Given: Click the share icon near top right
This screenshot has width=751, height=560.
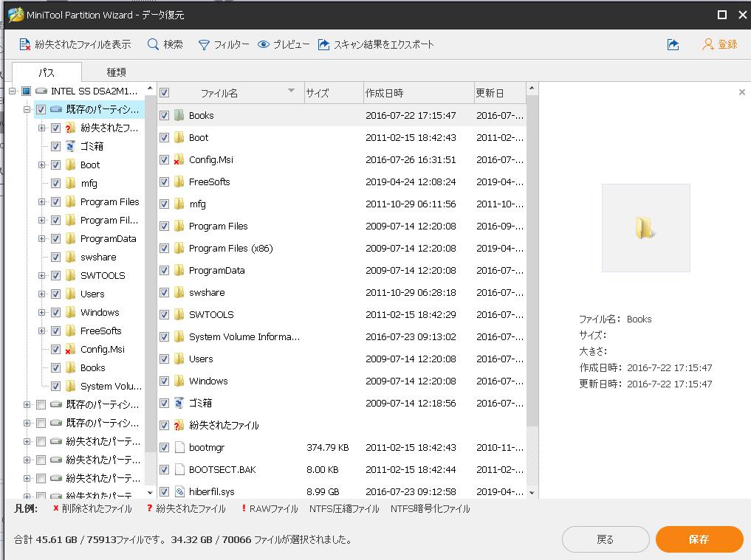Looking at the screenshot, I should point(673,44).
